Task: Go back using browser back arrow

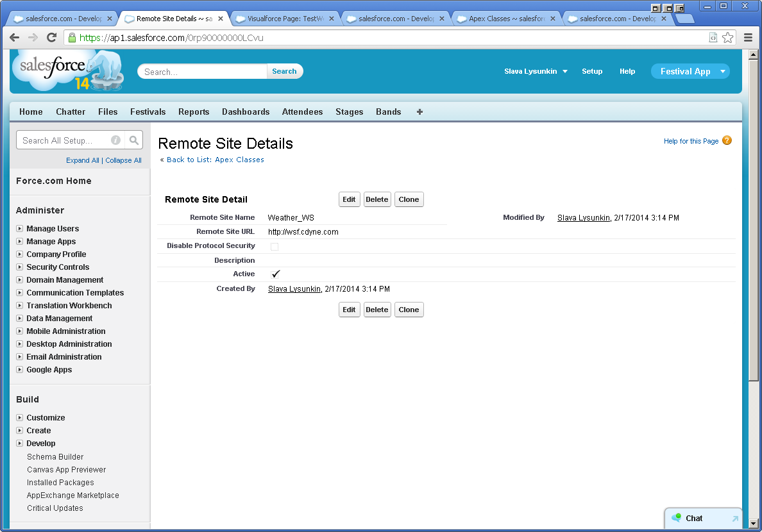Action: tap(15, 37)
